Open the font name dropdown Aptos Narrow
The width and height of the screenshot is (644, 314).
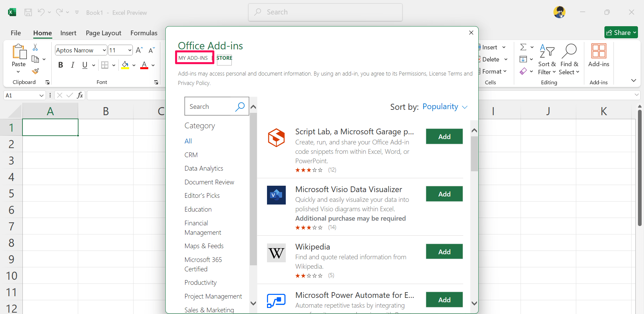tap(104, 50)
